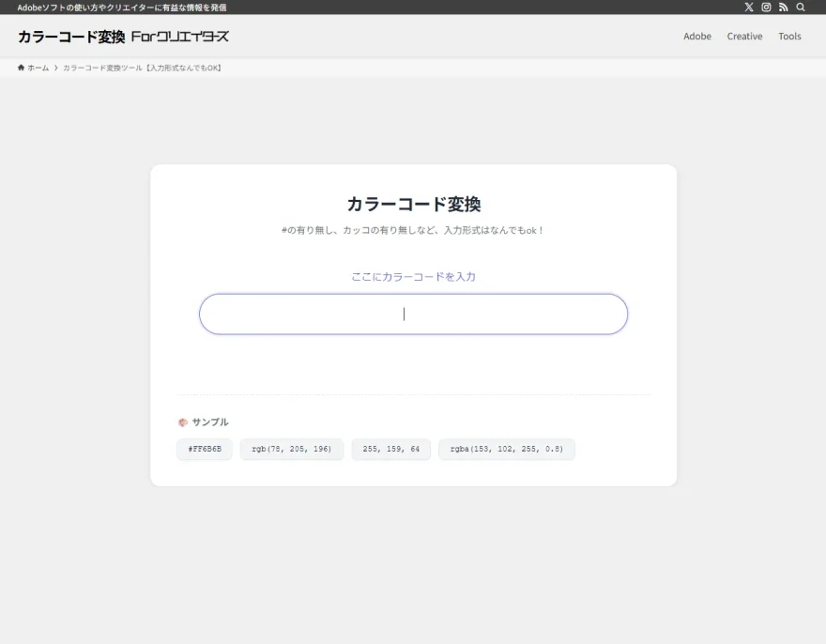Select the 255, 159, 64 sample
826x644 pixels.
[x=390, y=449]
